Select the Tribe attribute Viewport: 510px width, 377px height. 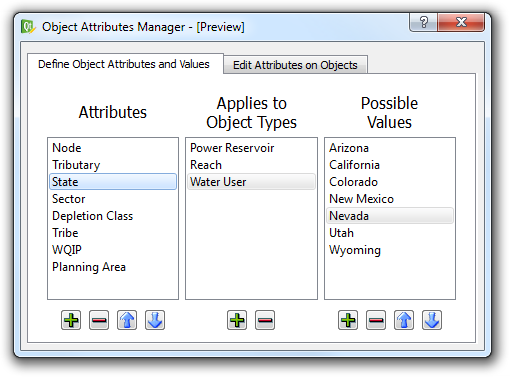pos(113,233)
